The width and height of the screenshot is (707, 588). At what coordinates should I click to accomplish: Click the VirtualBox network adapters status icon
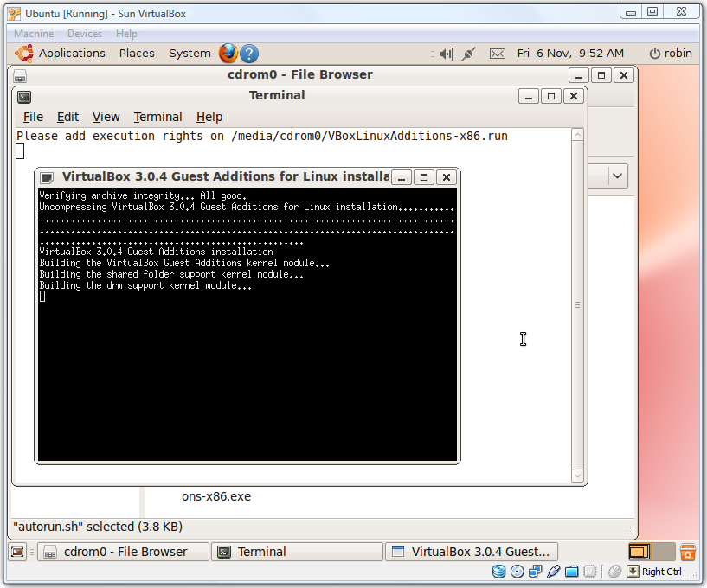coord(535,571)
